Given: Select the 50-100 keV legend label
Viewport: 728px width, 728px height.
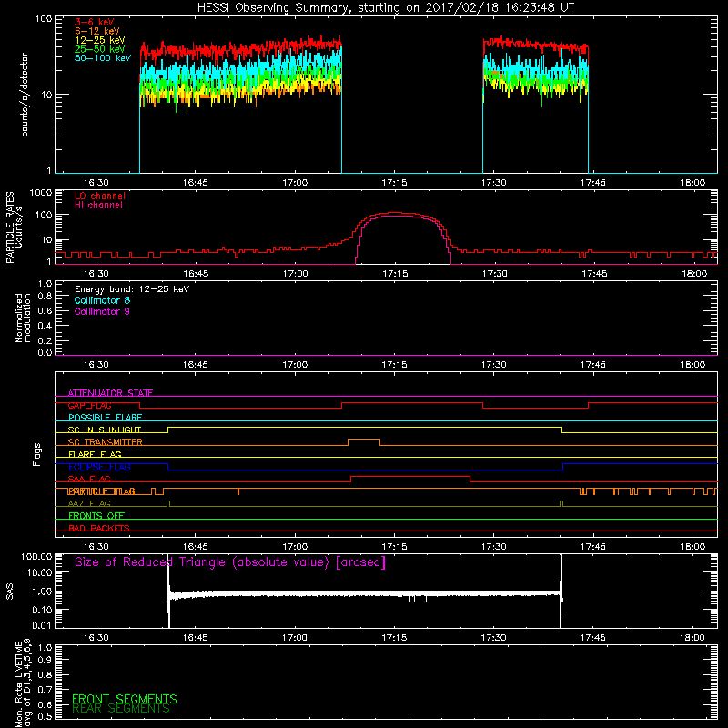Looking at the screenshot, I should coord(103,58).
